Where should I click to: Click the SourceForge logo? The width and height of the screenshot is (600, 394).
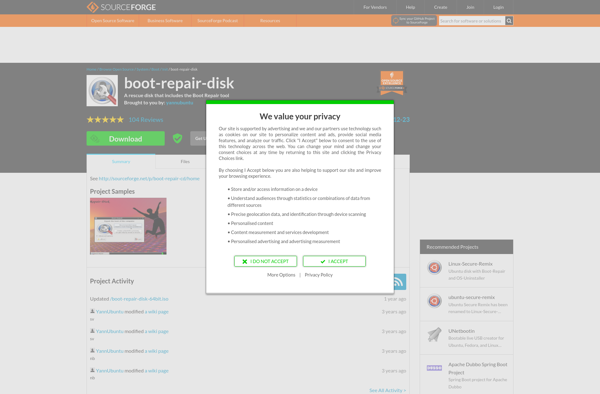click(121, 7)
